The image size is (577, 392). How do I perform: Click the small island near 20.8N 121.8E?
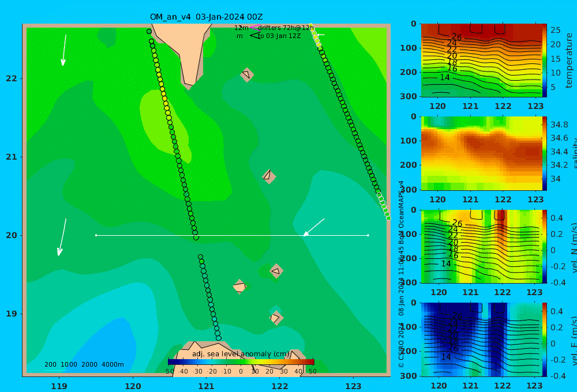coord(269,176)
